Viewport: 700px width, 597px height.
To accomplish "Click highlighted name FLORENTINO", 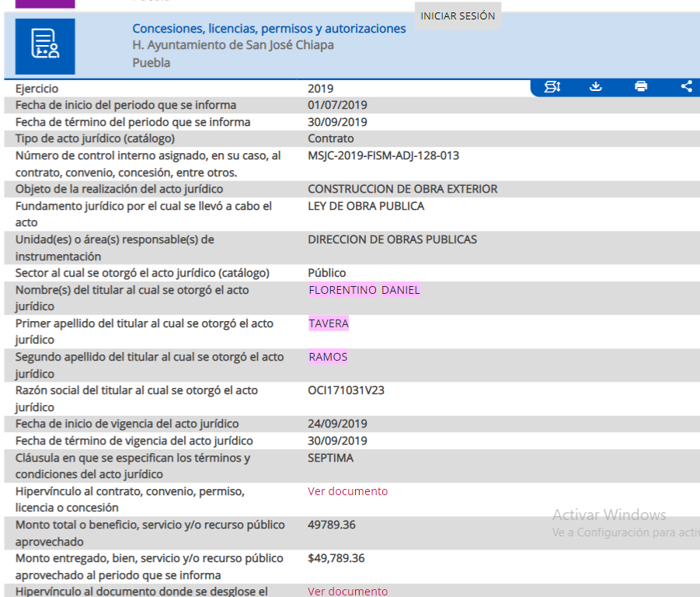I will coord(343,290).
